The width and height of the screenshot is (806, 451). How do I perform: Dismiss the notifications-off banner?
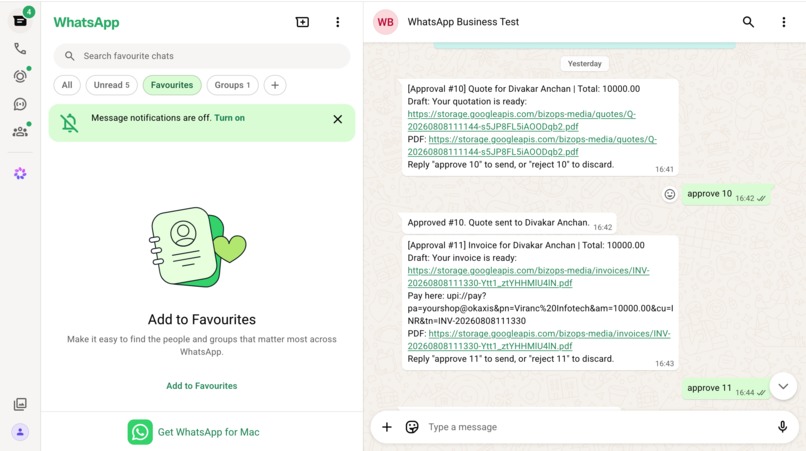click(x=338, y=119)
